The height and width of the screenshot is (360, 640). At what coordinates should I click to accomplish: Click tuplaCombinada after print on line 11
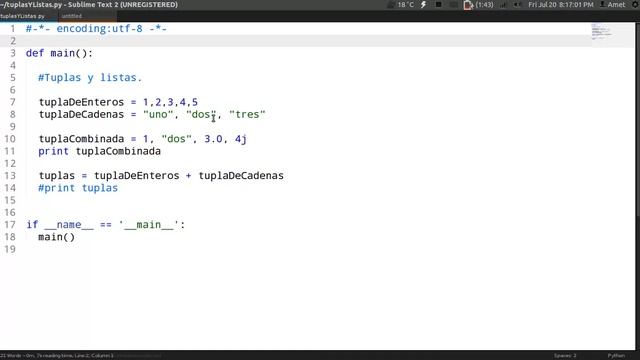click(x=118, y=151)
